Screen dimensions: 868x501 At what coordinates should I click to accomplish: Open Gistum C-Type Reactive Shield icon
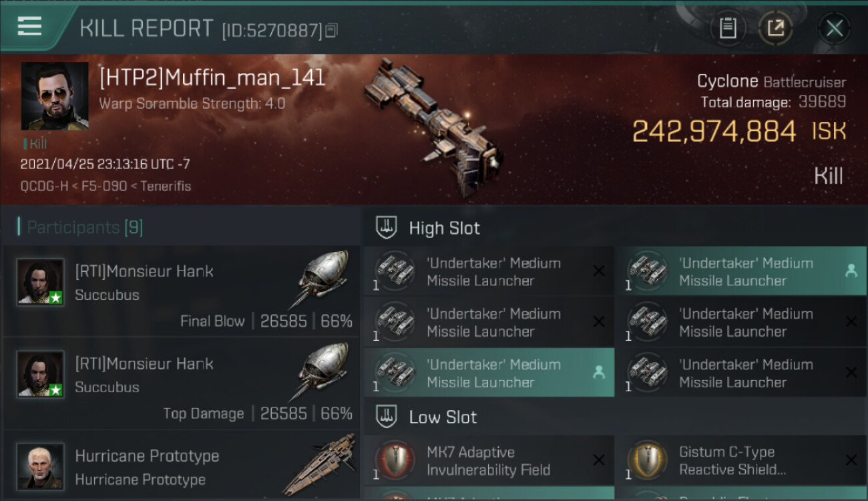click(647, 460)
